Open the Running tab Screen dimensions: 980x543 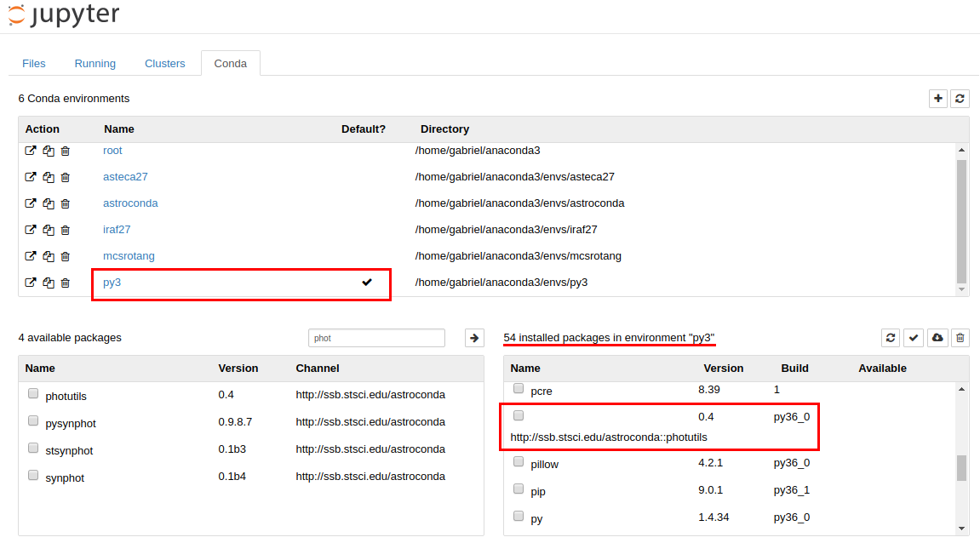(x=95, y=63)
